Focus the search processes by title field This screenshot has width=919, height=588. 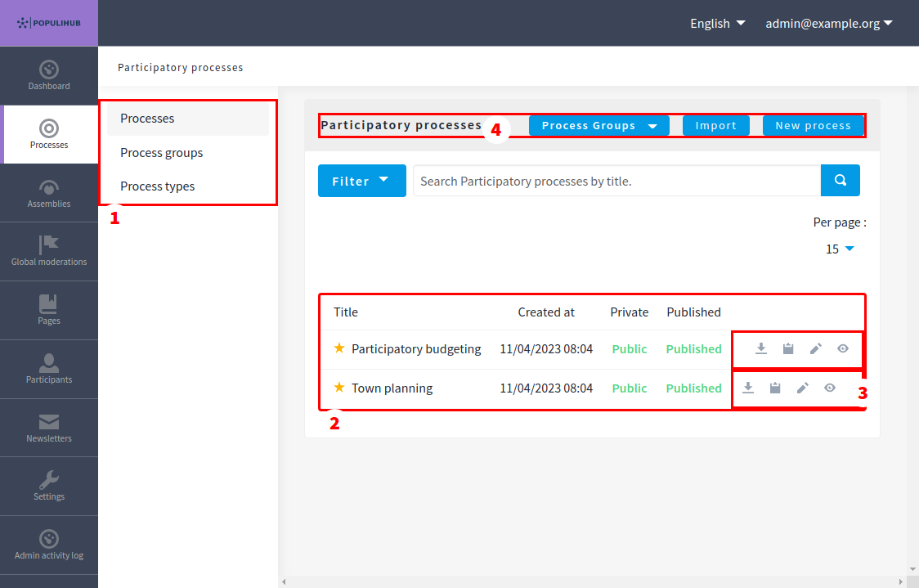click(x=616, y=181)
